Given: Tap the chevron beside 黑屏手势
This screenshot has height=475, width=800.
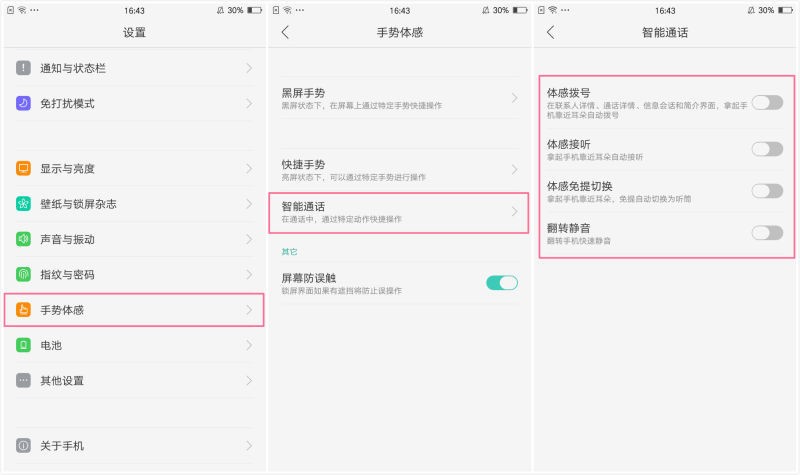Looking at the screenshot, I should coord(514,98).
